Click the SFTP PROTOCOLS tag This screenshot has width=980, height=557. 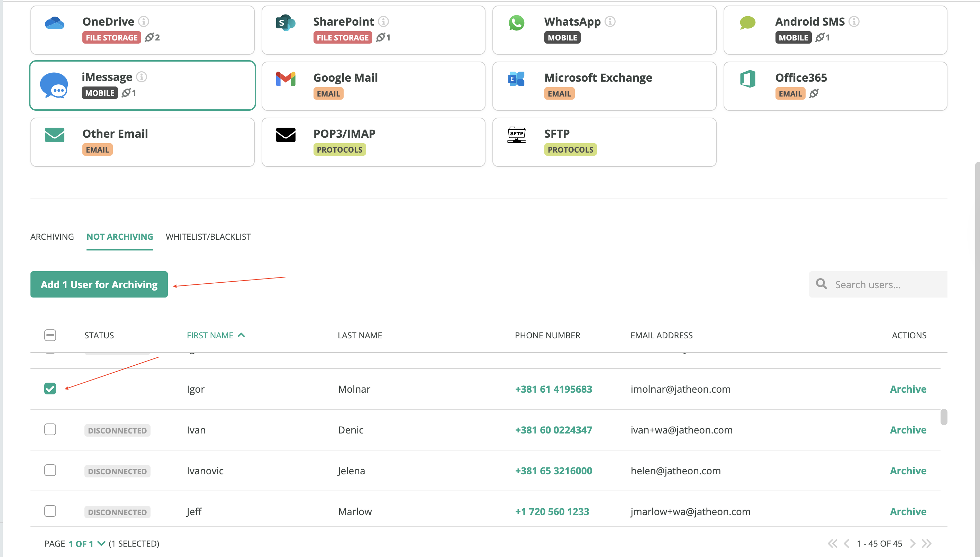pos(570,149)
